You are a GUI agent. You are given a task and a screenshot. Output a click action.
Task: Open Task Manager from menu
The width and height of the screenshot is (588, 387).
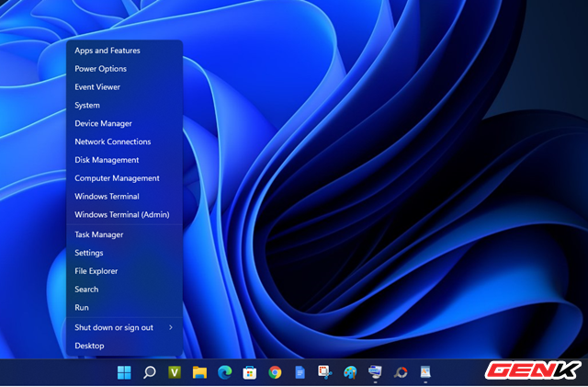[125, 234]
